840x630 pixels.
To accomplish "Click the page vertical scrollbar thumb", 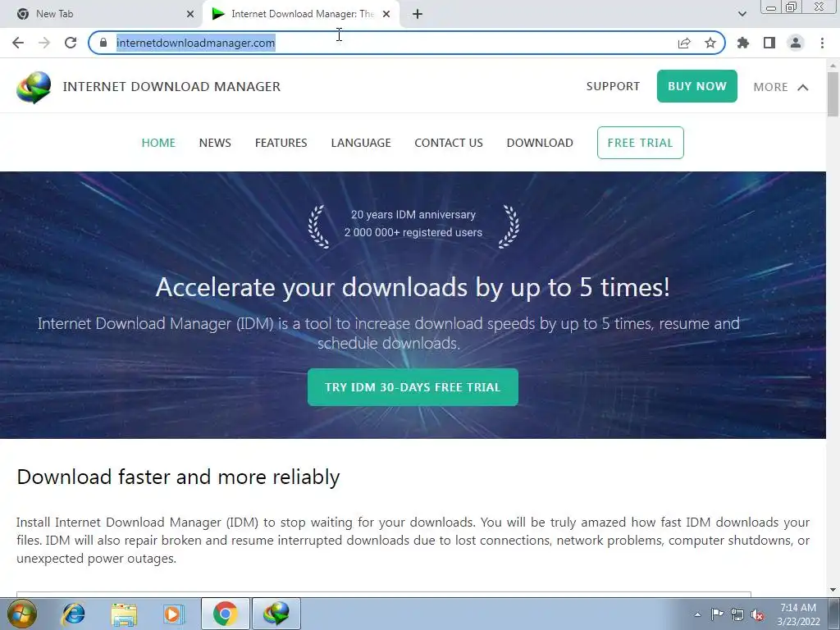I will pyautogui.click(x=833, y=94).
